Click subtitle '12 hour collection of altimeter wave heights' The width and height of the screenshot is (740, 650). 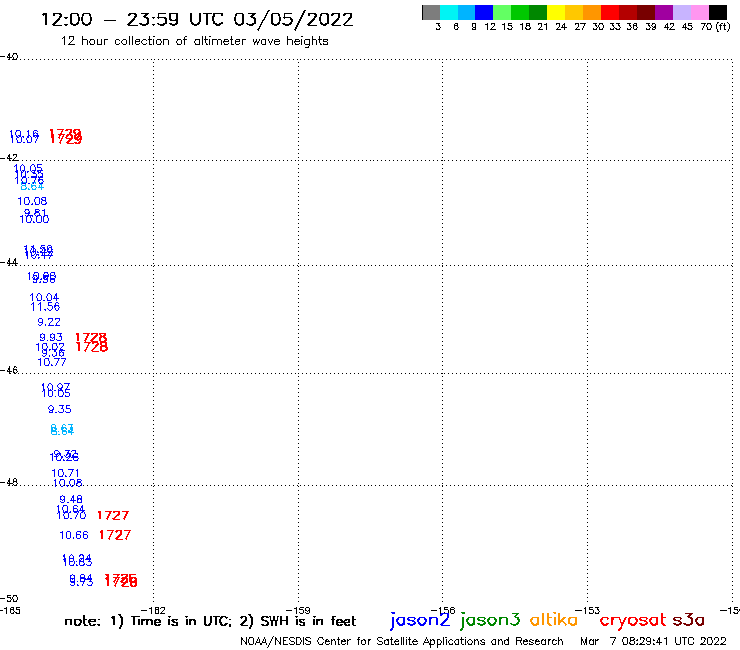click(x=194, y=41)
